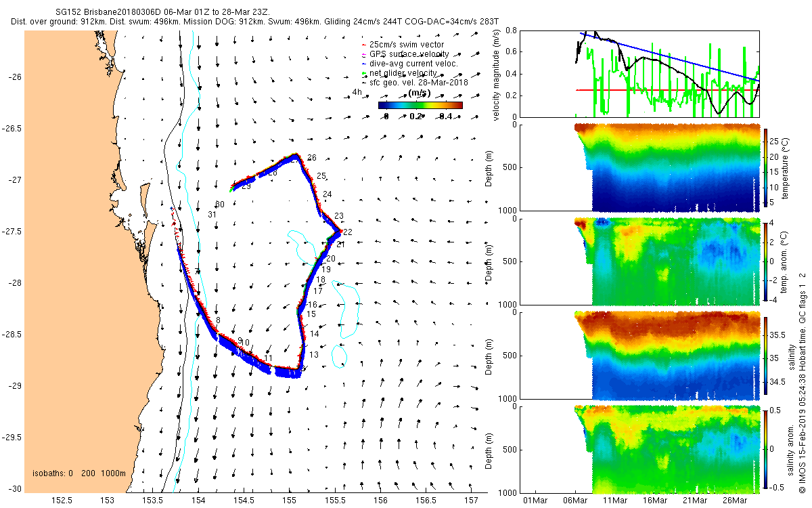Click the '11Mar' date tick label
The height and width of the screenshot is (508, 812).
[614, 501]
